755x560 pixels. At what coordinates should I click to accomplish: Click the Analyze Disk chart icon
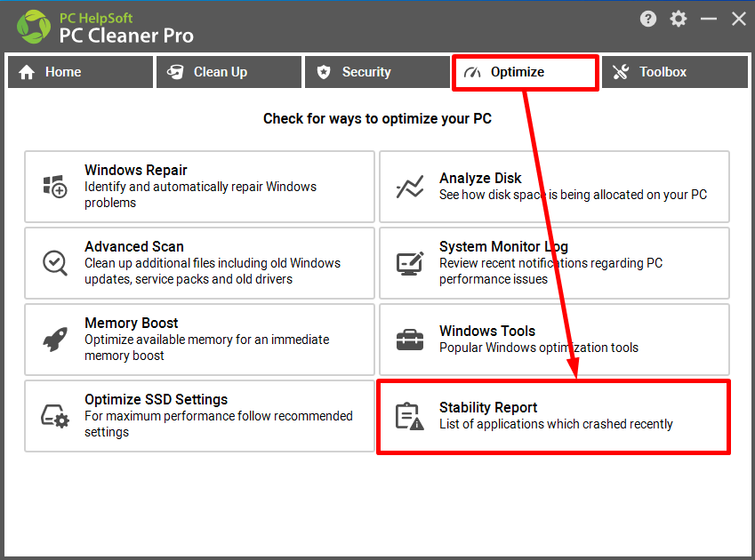point(410,187)
